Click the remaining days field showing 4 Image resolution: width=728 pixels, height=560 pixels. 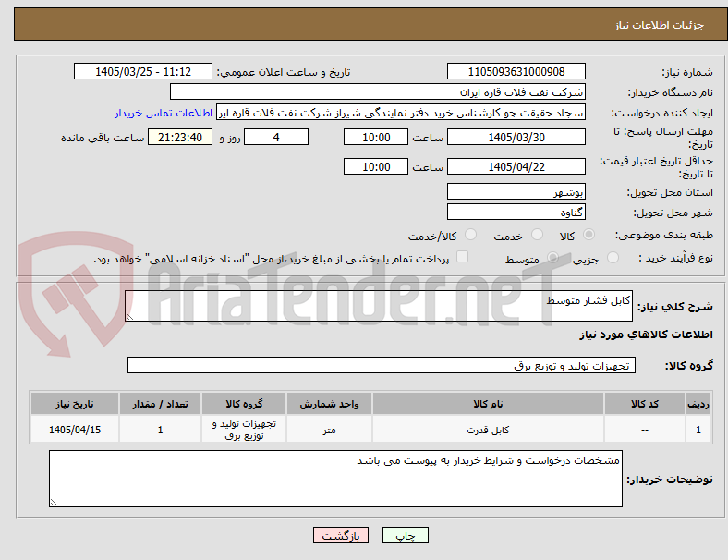[276, 138]
